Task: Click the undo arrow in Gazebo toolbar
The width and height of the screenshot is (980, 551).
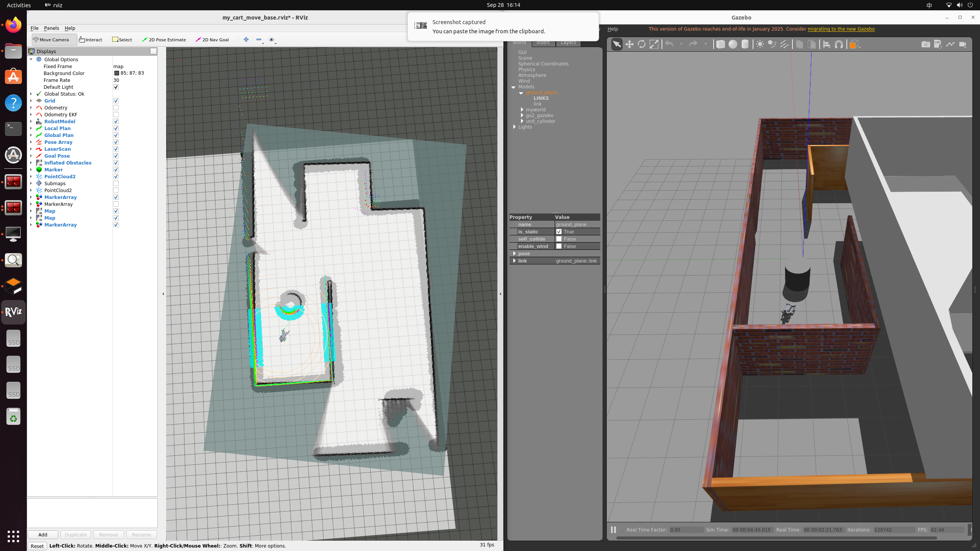Action: 669,44
